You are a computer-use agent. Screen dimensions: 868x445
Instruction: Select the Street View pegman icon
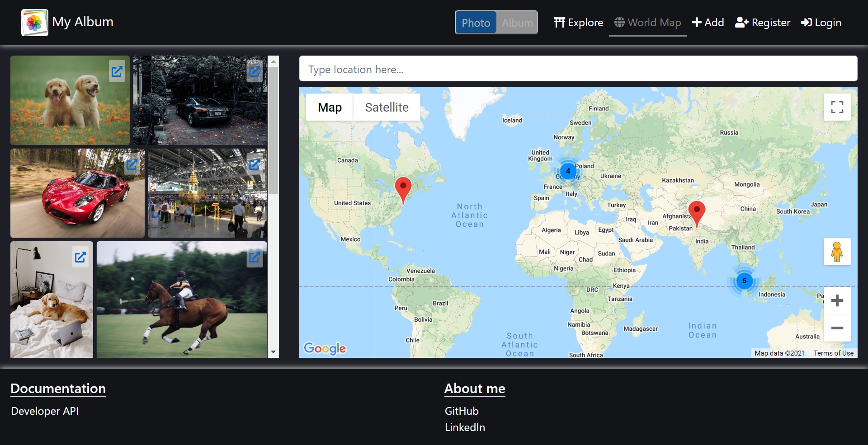pyautogui.click(x=837, y=252)
